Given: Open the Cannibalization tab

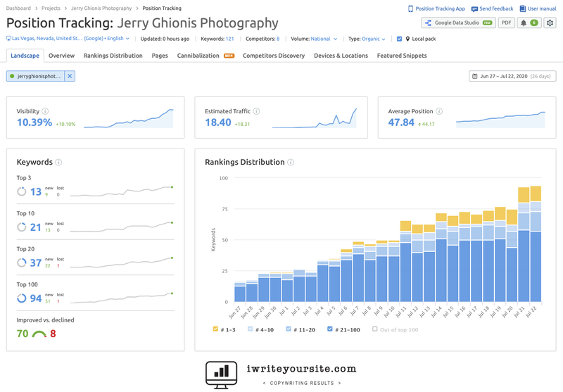Looking at the screenshot, I should point(205,56).
